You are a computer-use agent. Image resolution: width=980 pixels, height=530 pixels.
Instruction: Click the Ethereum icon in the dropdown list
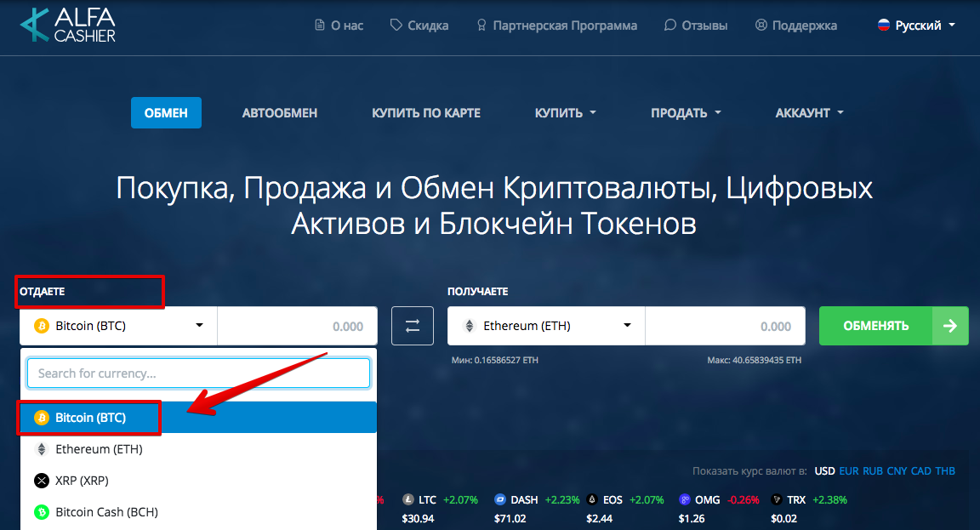coord(42,448)
